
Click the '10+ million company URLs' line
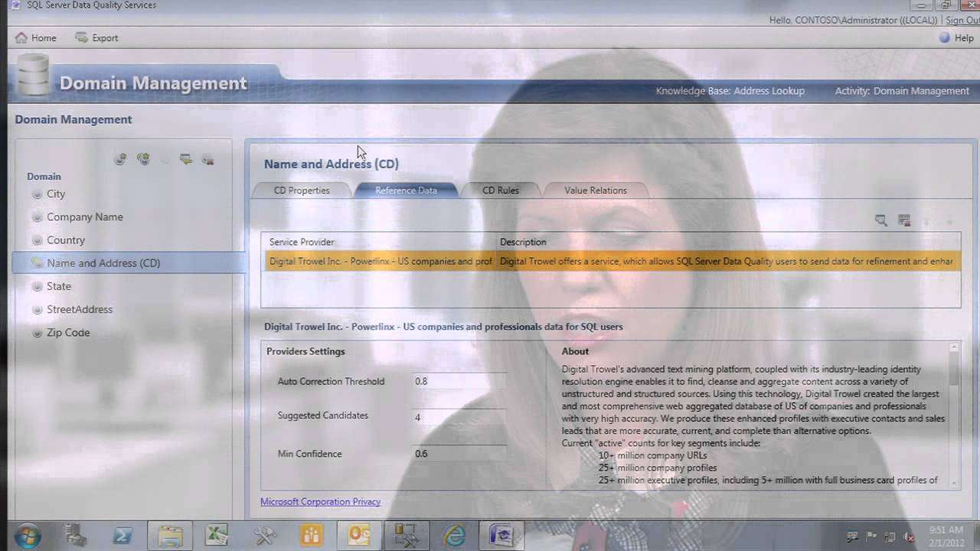coord(653,455)
